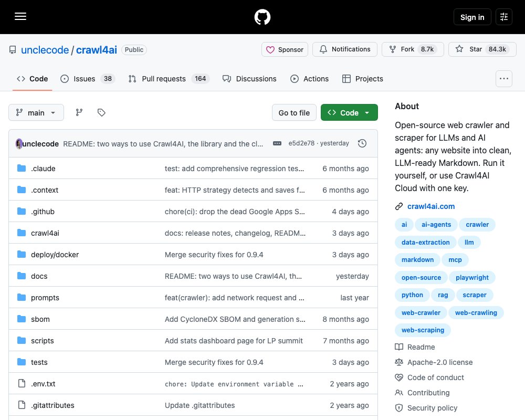Open commit 'Update .gitattributes' message
This screenshot has width=525, height=420.
(x=199, y=405)
